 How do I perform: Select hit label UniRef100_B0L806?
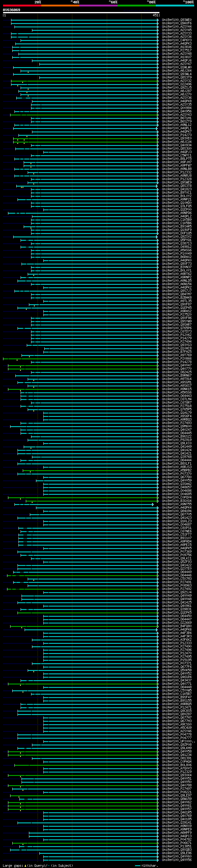(177, 765)
